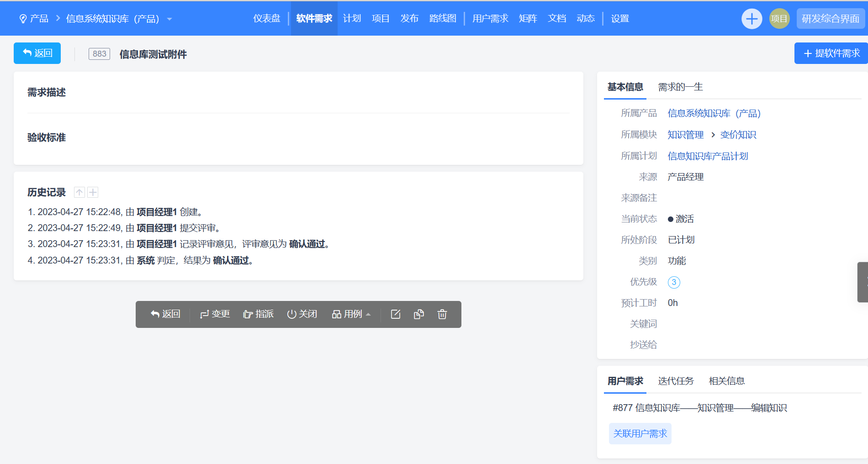Click the 关联用户需求 button
The height and width of the screenshot is (464, 868).
pyautogui.click(x=640, y=433)
